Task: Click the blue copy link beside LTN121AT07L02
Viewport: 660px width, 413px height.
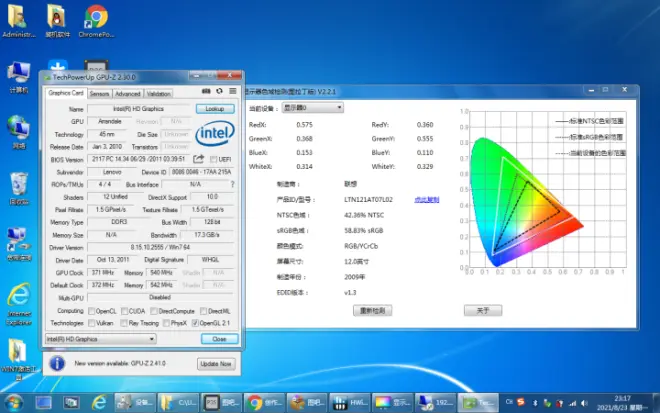Action: coord(427,200)
